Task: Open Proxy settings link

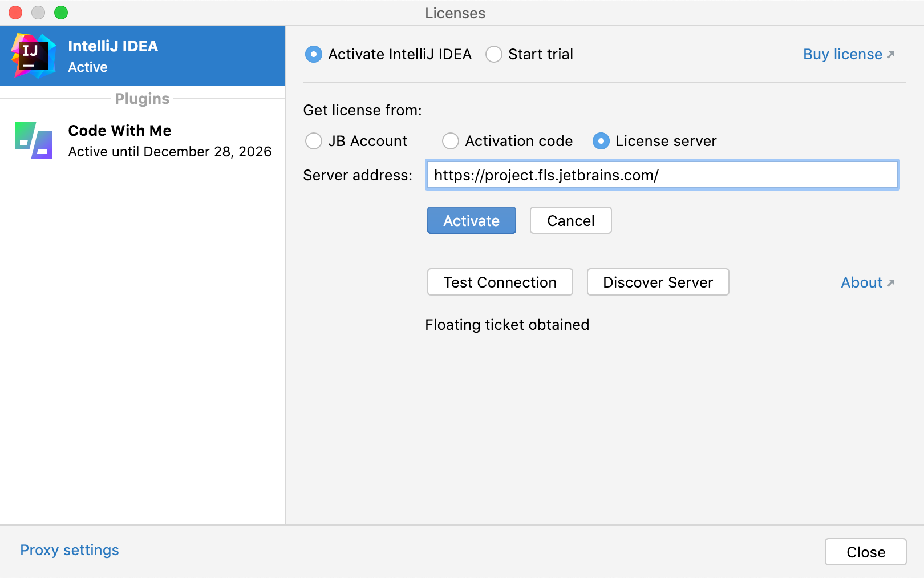Action: (x=70, y=550)
